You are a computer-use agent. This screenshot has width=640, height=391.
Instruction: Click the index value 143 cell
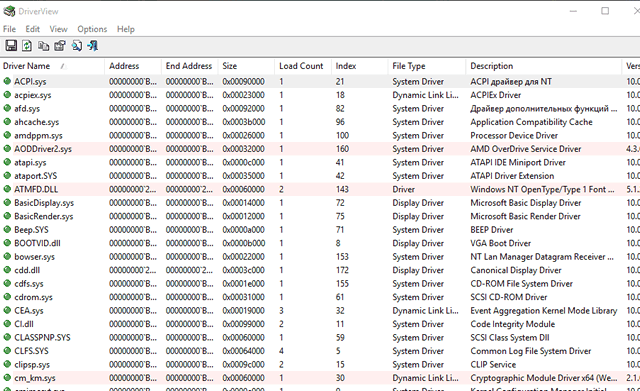pyautogui.click(x=342, y=189)
